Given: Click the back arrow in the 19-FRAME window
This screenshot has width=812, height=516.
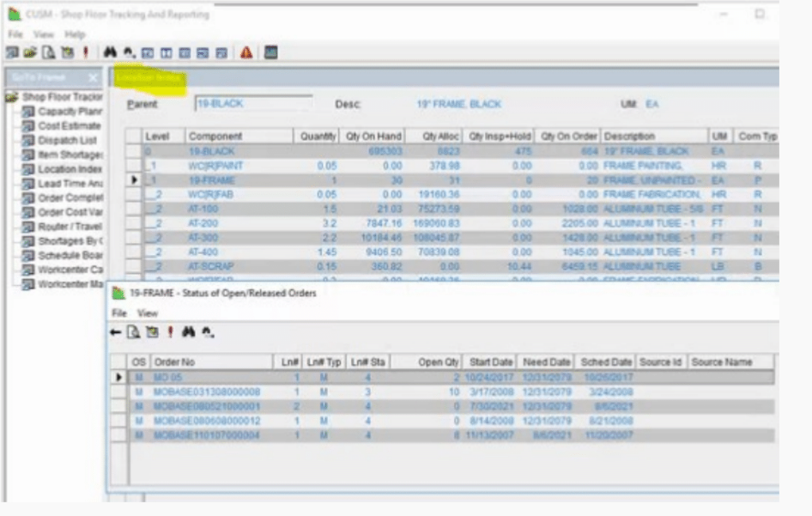Looking at the screenshot, I should 116,332.
